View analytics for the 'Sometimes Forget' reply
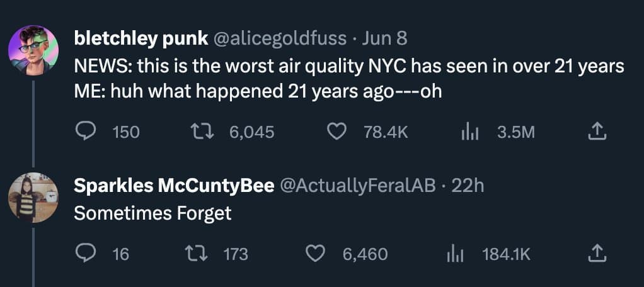 click(x=455, y=254)
